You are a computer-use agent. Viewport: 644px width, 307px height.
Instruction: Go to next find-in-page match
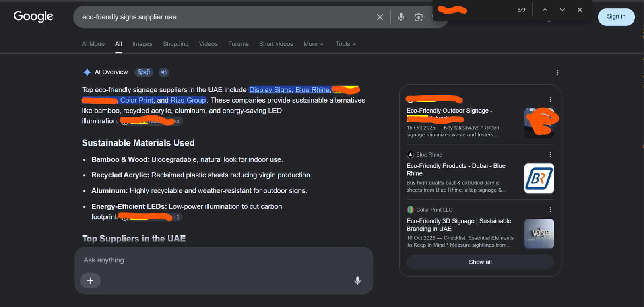562,10
